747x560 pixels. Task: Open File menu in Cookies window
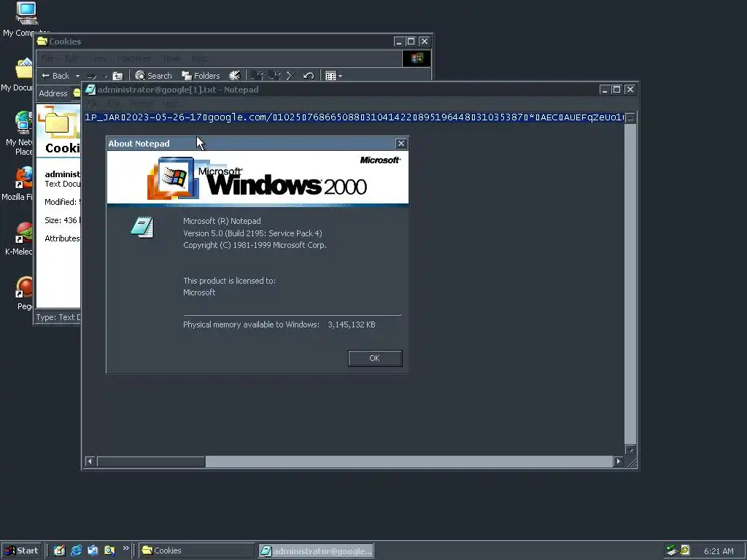(x=47, y=58)
